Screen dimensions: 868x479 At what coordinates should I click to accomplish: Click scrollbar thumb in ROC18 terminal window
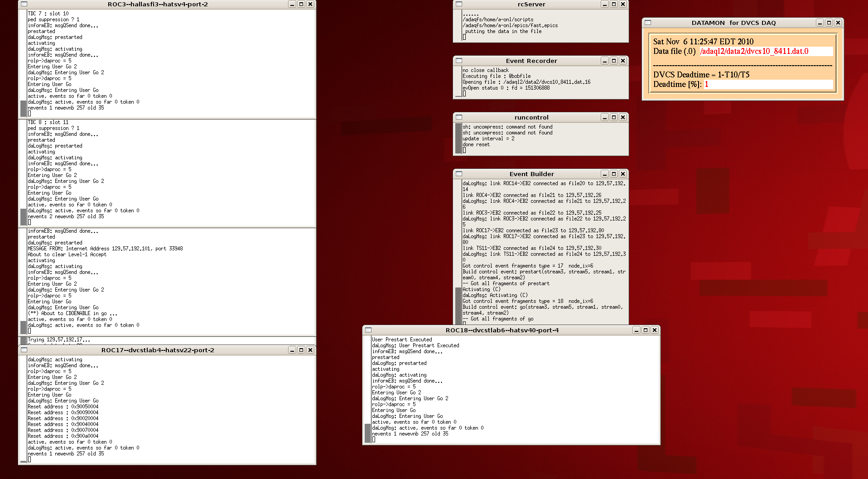pos(368,433)
